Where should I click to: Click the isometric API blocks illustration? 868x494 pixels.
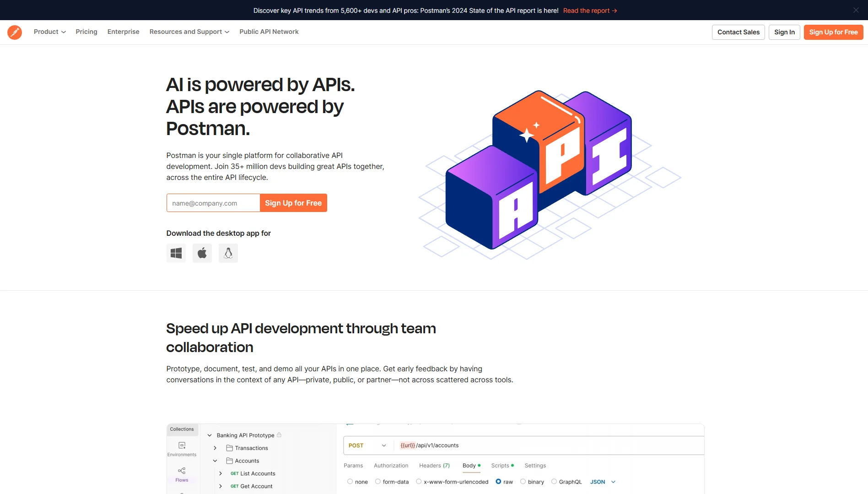[x=549, y=174]
